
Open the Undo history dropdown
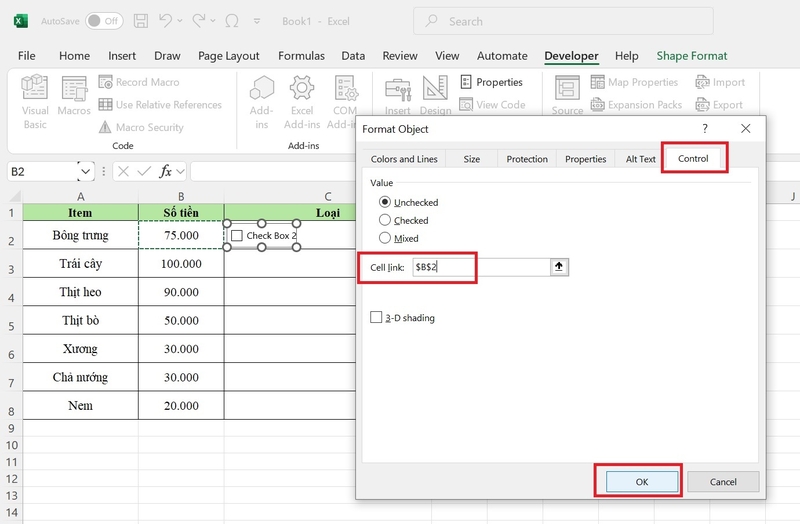point(180,21)
